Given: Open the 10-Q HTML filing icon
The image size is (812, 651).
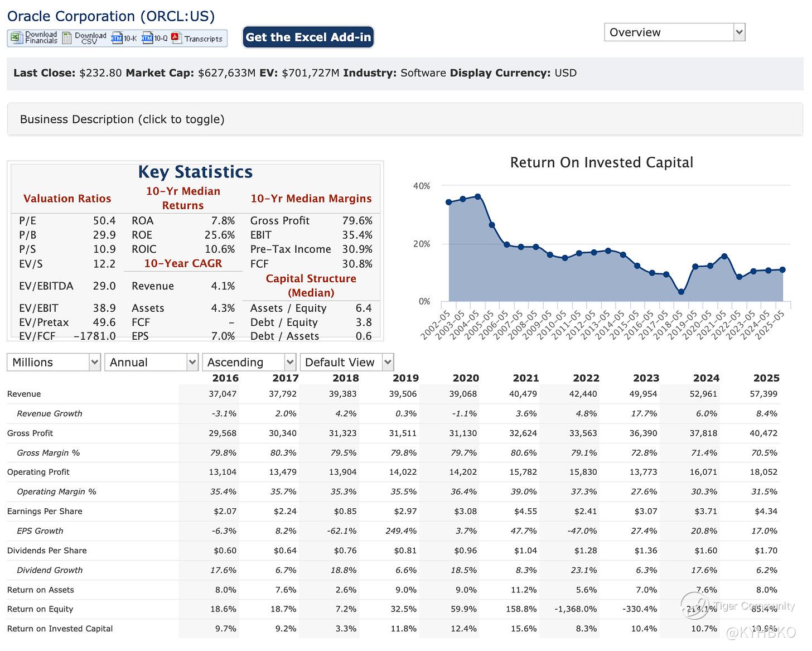Looking at the screenshot, I should pos(147,38).
